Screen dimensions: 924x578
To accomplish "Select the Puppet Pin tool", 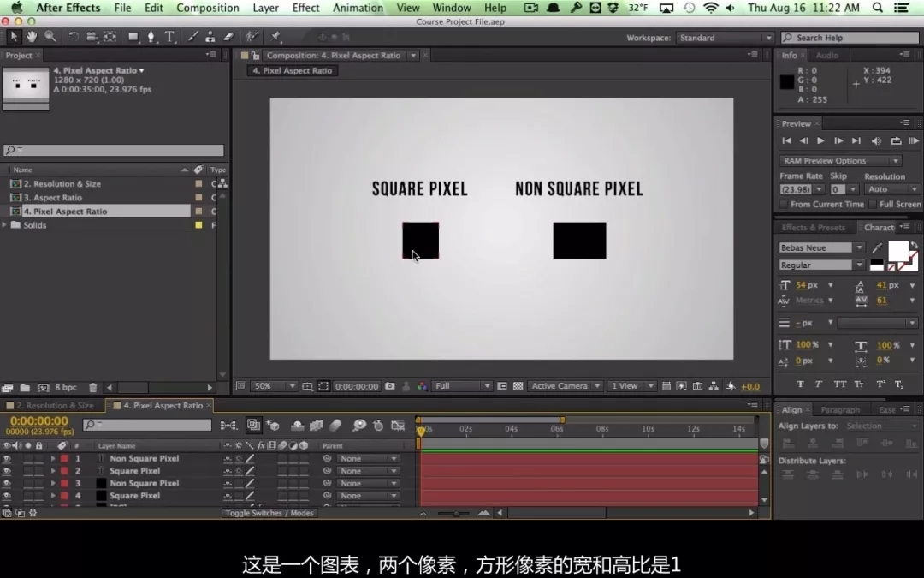I will coord(275,37).
